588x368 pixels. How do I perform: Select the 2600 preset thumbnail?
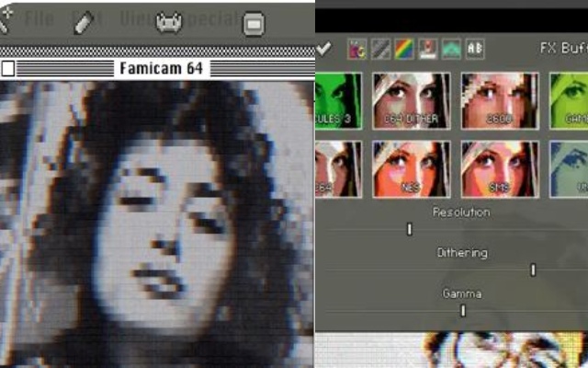click(499, 99)
